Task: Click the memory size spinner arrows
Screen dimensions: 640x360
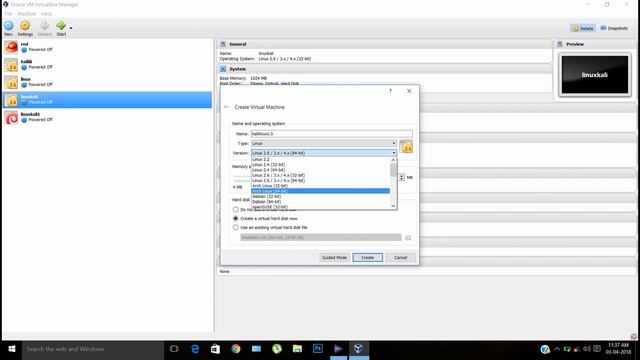Action: tap(402, 177)
